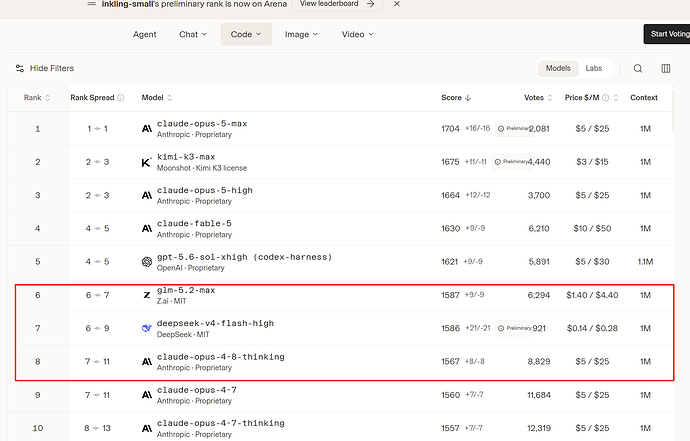
Task: Click the Anthropic logo beside claude-opus-4-7-thinking
Action: (x=147, y=428)
